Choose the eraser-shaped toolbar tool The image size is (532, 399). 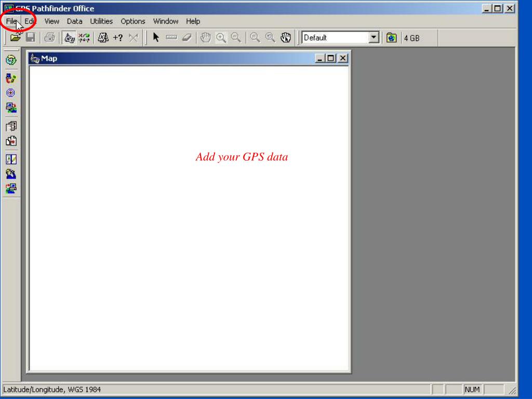click(187, 37)
